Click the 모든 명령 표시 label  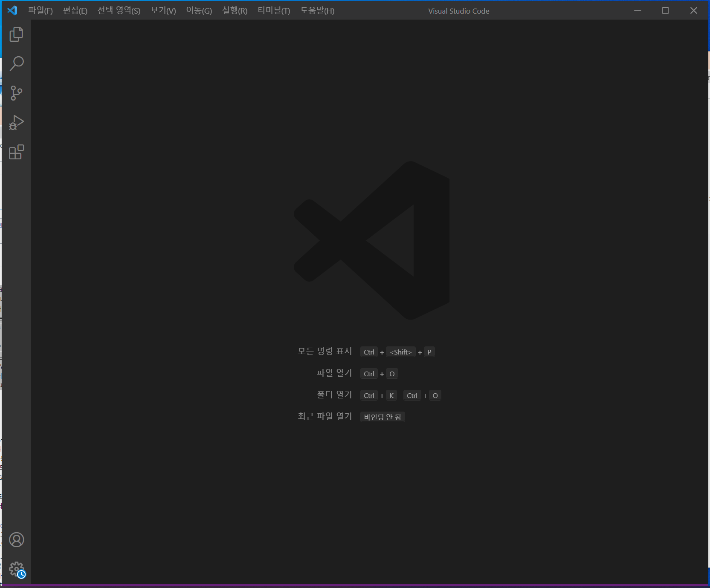coord(325,352)
